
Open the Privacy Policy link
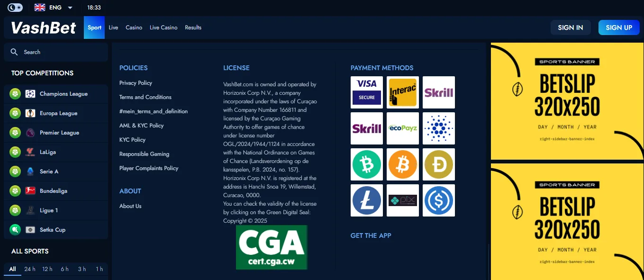(x=136, y=83)
